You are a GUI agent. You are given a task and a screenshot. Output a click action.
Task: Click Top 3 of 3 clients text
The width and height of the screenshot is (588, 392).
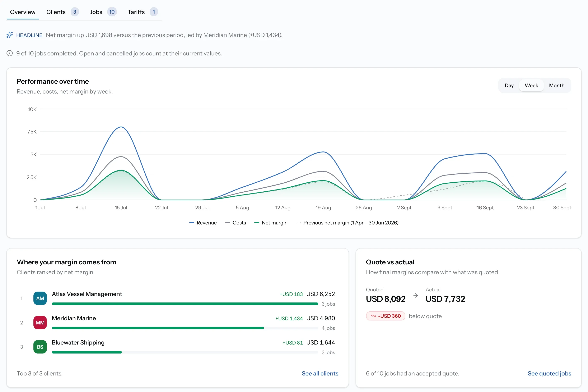[40, 373]
